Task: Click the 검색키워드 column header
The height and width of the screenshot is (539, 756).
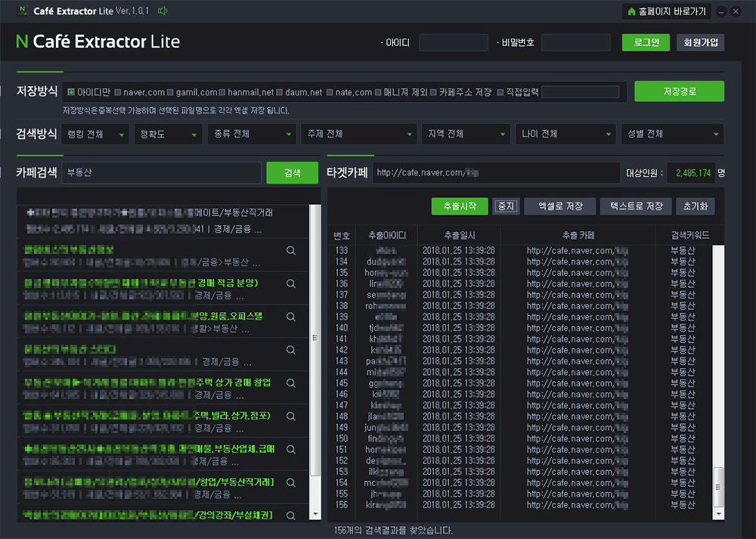Action: click(x=690, y=236)
